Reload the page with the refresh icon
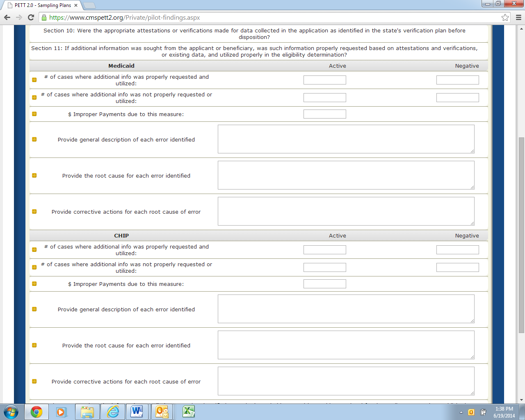This screenshot has width=525, height=420. point(31,17)
